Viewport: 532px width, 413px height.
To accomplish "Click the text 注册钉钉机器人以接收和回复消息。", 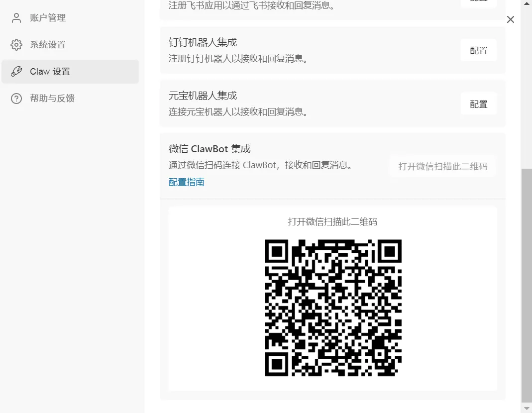I will point(238,59).
